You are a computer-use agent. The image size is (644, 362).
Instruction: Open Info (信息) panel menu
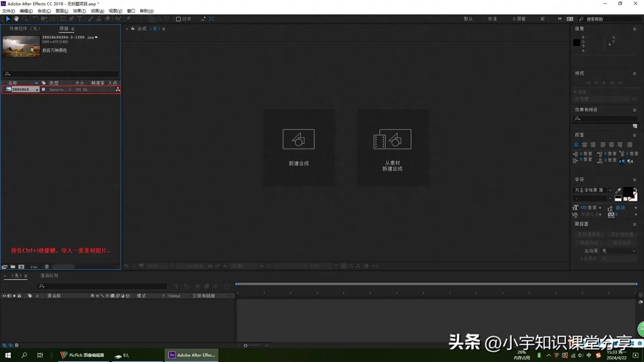(x=635, y=29)
